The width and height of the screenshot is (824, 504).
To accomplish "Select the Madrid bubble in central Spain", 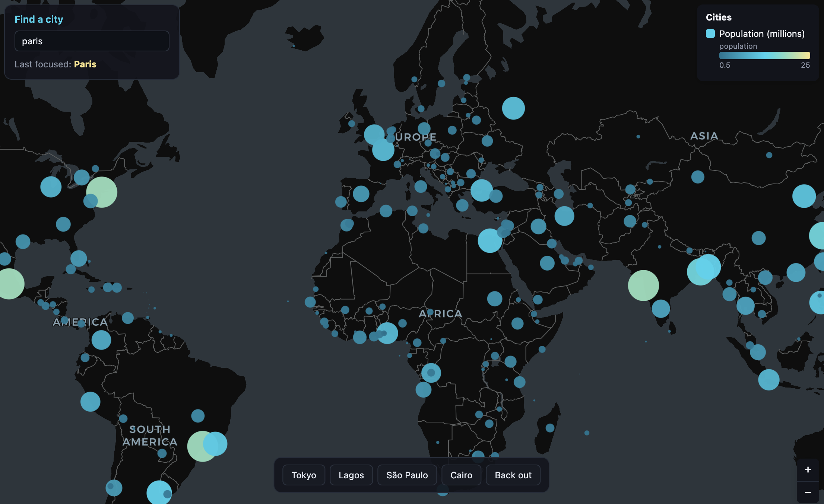I will [x=361, y=194].
